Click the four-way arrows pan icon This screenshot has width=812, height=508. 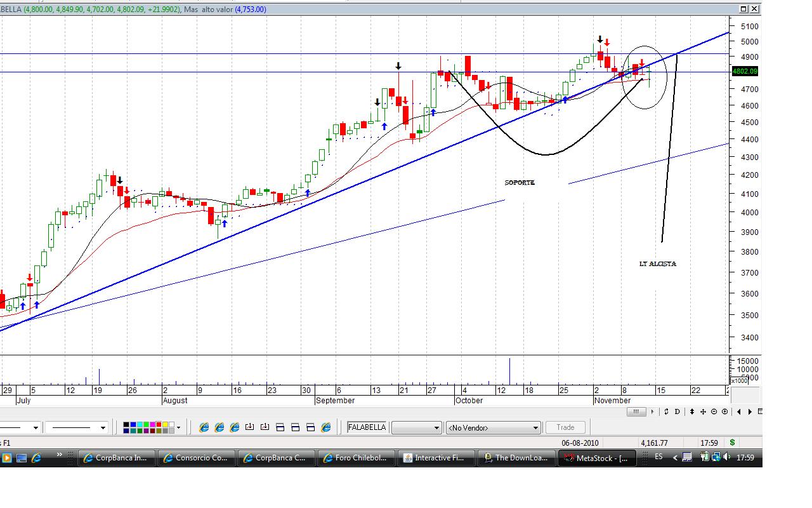703,411
